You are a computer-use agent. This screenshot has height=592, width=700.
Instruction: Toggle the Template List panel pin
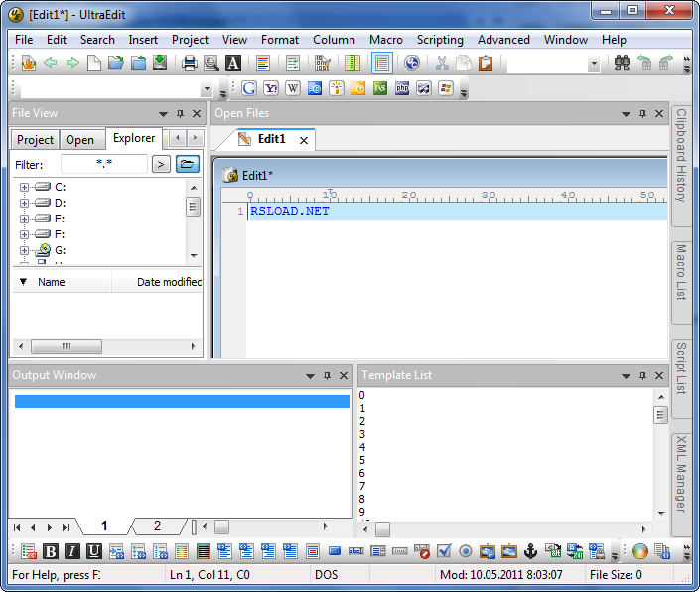[642, 375]
